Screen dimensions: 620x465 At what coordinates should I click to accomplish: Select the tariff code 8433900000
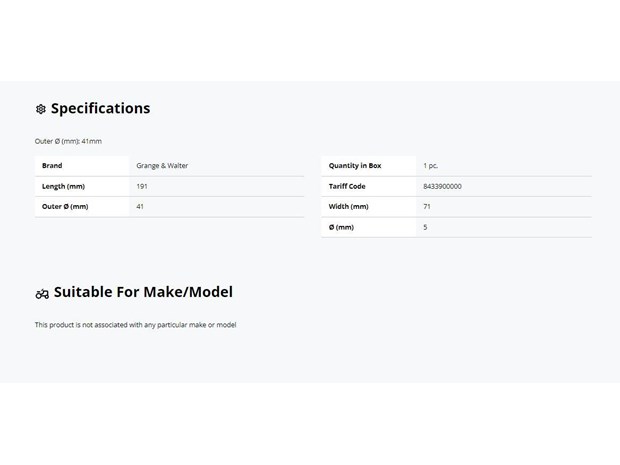tap(442, 186)
